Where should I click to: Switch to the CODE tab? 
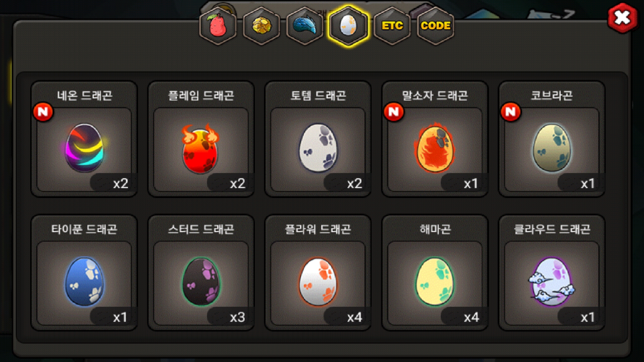click(x=435, y=26)
